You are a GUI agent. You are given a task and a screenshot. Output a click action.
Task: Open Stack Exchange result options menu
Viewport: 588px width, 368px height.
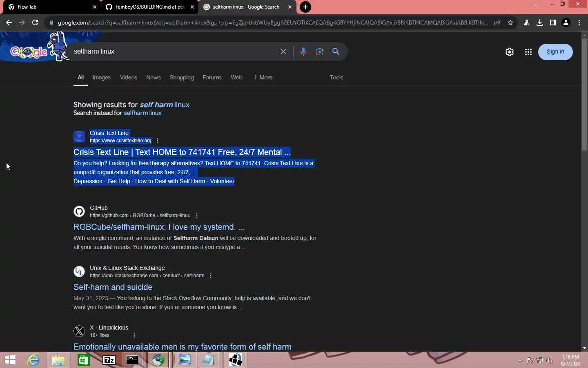211,276
